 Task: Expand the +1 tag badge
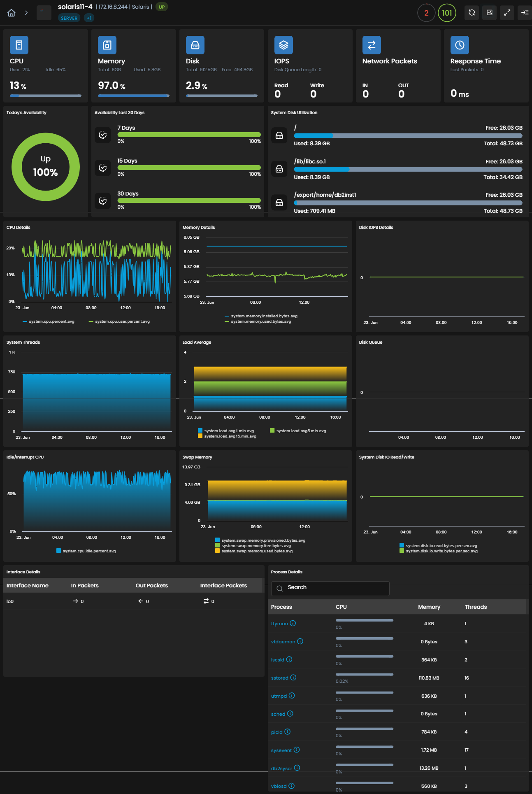[89, 18]
